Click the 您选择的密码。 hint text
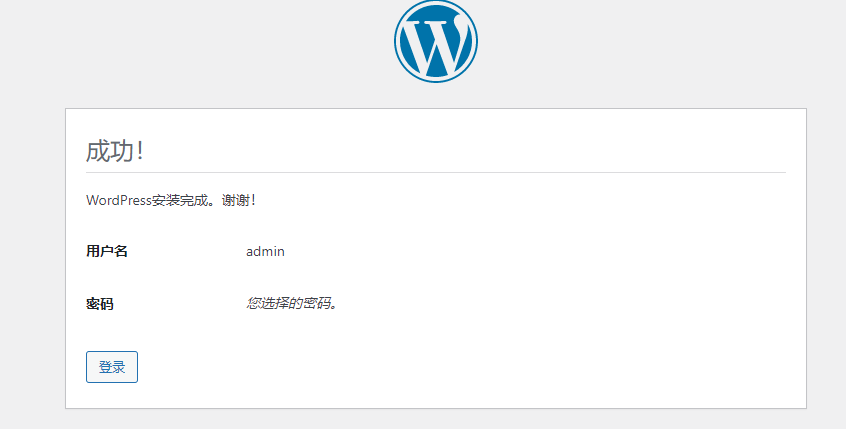846x429 pixels. coord(292,303)
